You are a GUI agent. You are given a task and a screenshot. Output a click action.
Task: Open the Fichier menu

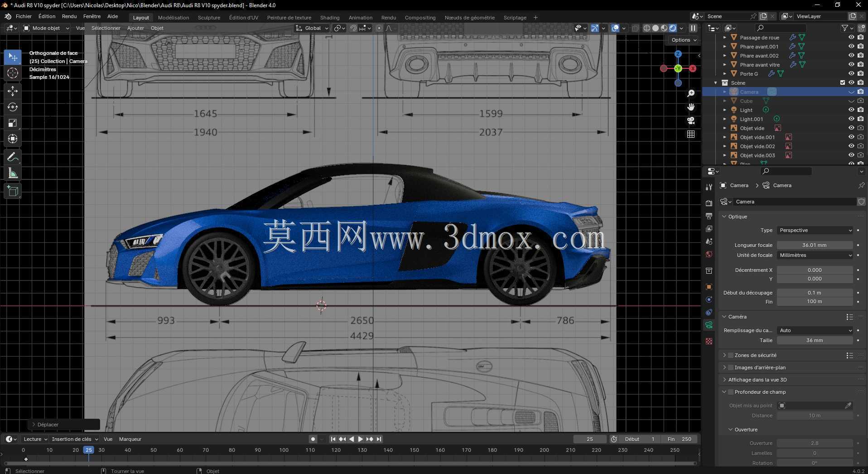(x=24, y=16)
